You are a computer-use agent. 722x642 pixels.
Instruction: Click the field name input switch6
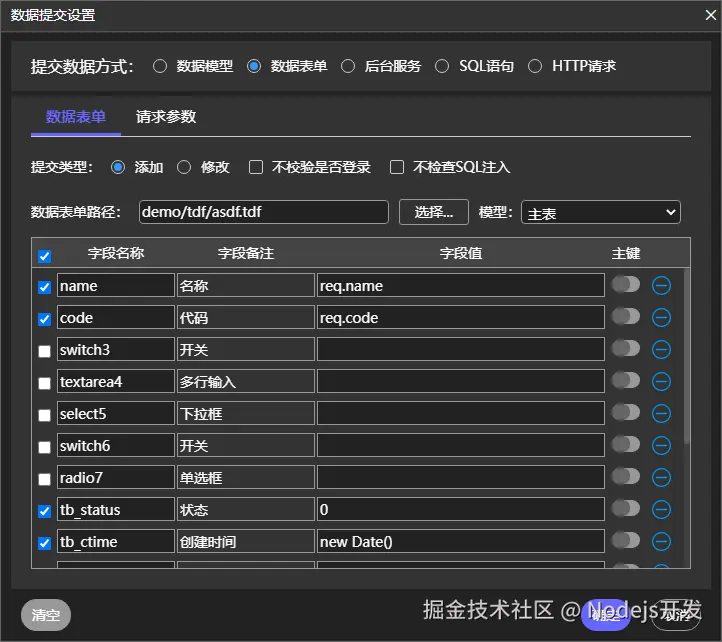pyautogui.click(x=116, y=445)
